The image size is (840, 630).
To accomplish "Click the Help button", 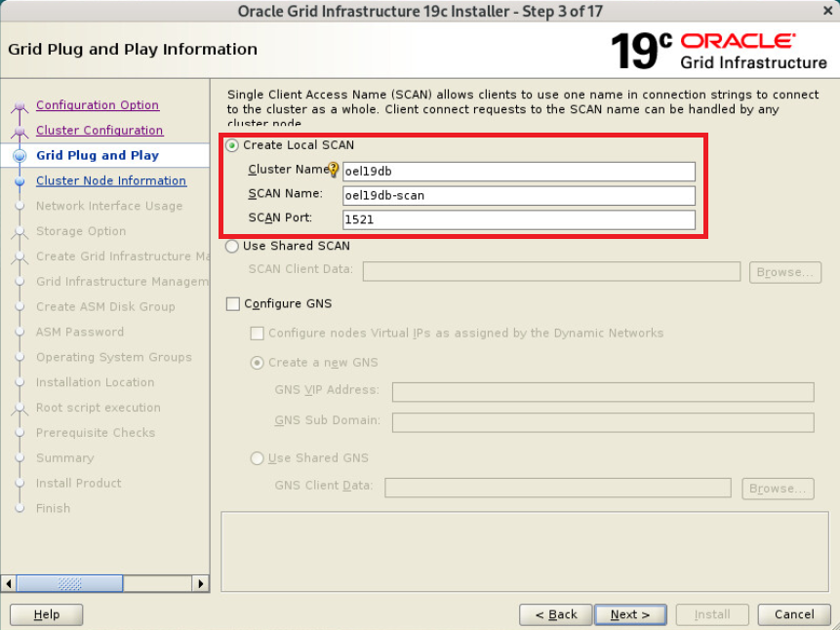I will 47,614.
